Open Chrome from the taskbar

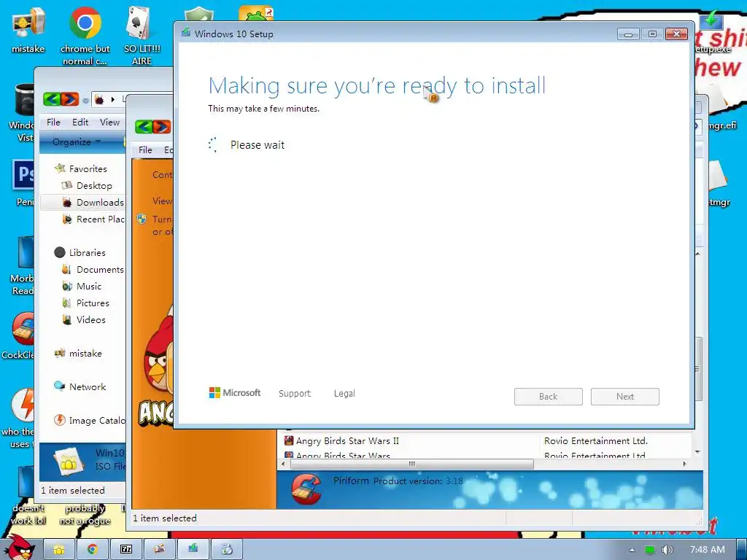93,550
